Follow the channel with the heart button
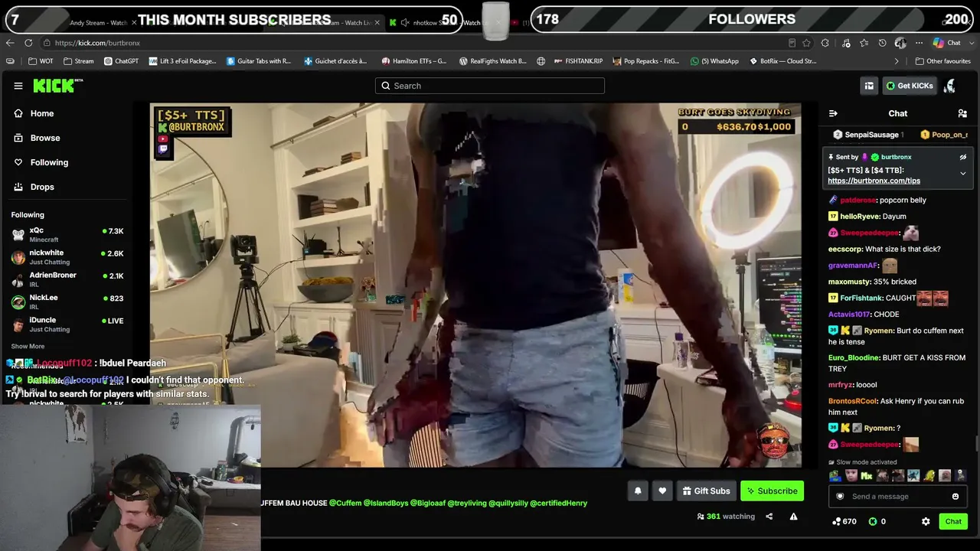 click(662, 491)
